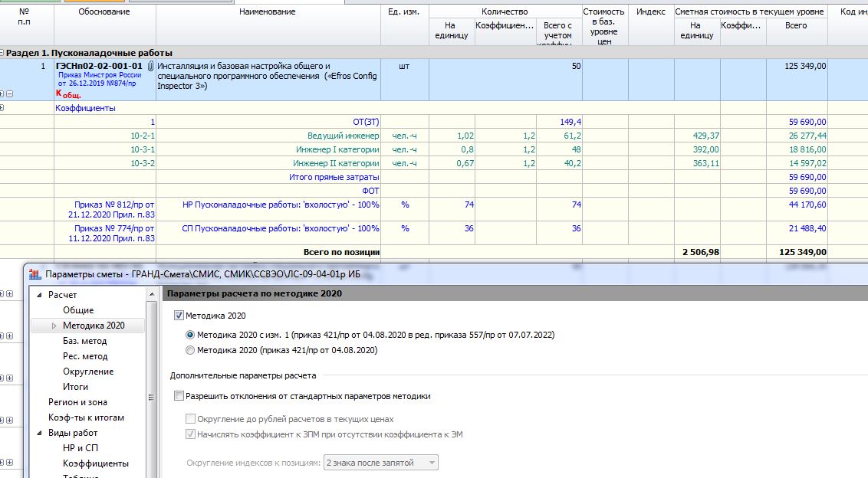Select Методика 2020 с изм. 1 radio button
This screenshot has width=868, height=478.
(190, 335)
